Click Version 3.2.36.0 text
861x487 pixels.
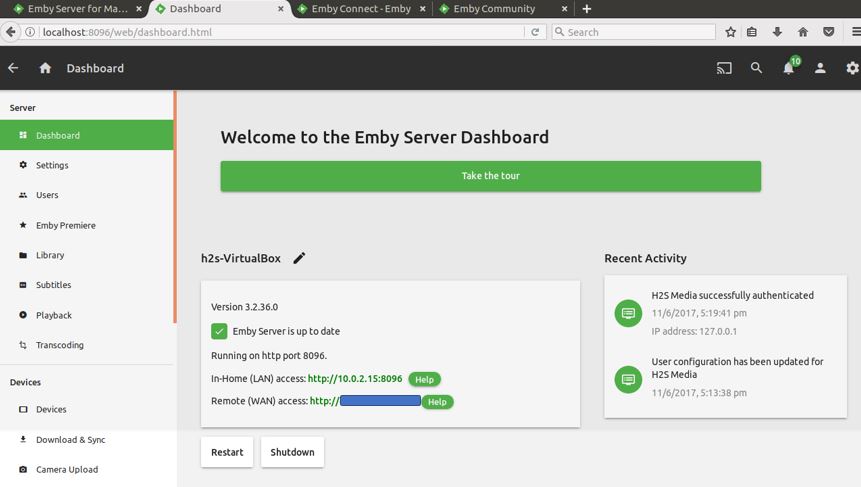(244, 307)
